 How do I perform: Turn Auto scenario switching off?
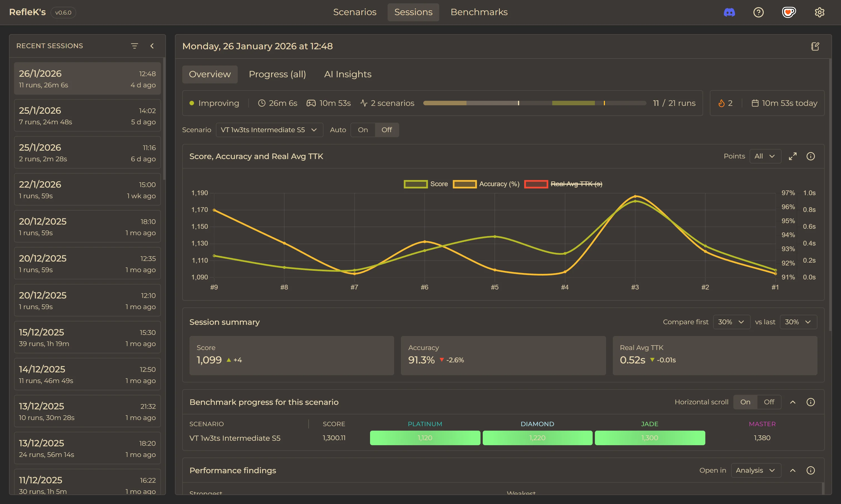[x=387, y=130]
